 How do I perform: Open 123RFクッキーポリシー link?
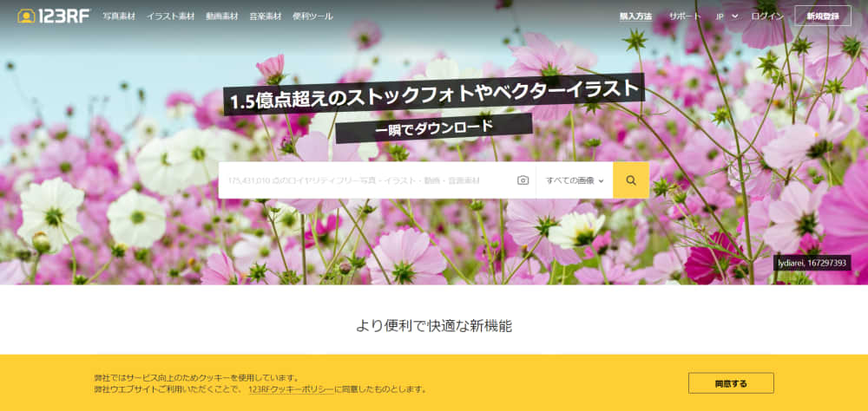(291, 389)
